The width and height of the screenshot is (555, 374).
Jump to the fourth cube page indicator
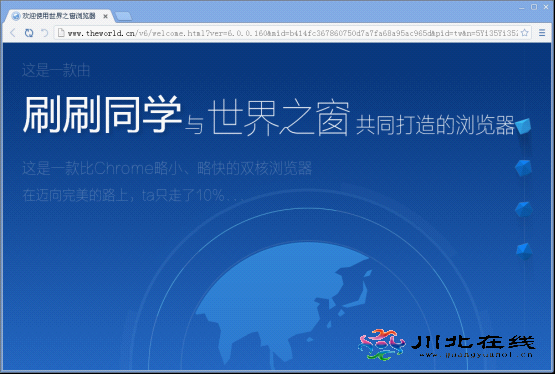click(x=524, y=250)
